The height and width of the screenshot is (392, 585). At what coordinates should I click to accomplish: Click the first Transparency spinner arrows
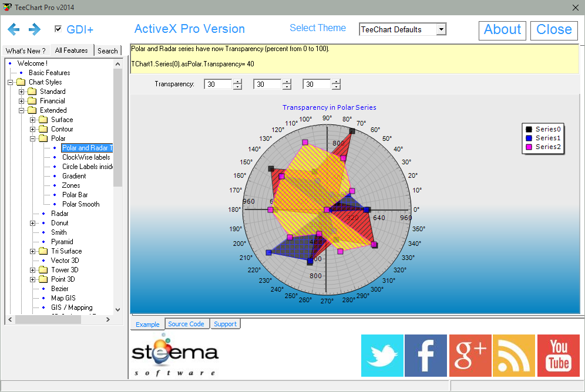point(237,85)
